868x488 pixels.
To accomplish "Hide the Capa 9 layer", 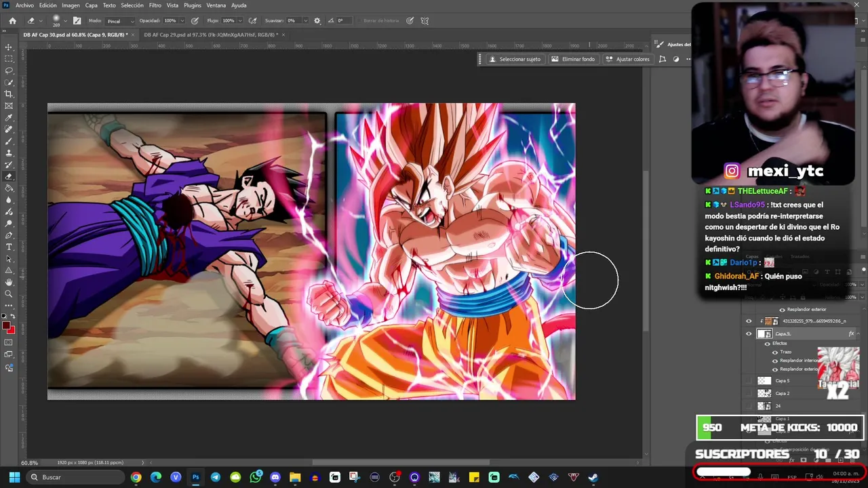I will (749, 333).
